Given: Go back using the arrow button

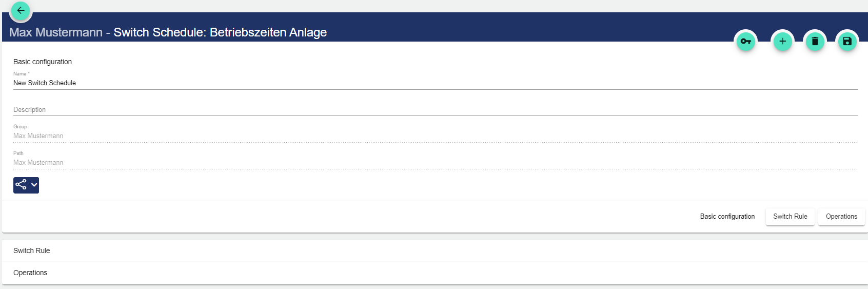Looking at the screenshot, I should [x=21, y=10].
